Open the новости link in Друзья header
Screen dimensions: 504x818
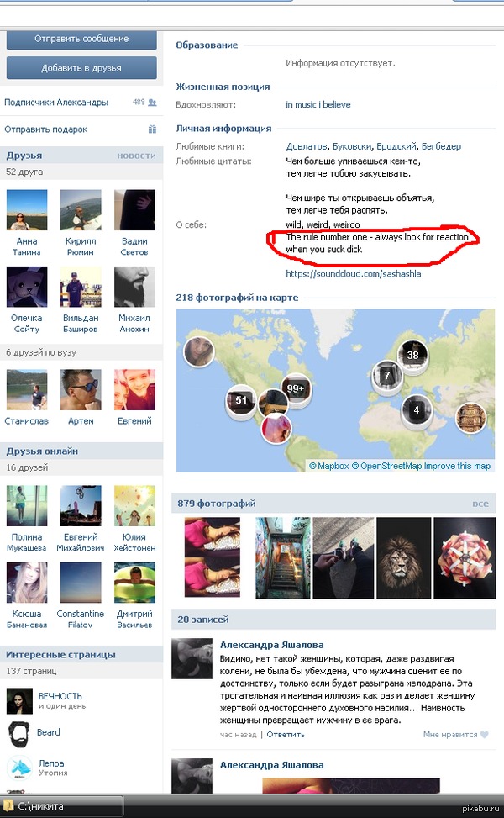point(136,156)
